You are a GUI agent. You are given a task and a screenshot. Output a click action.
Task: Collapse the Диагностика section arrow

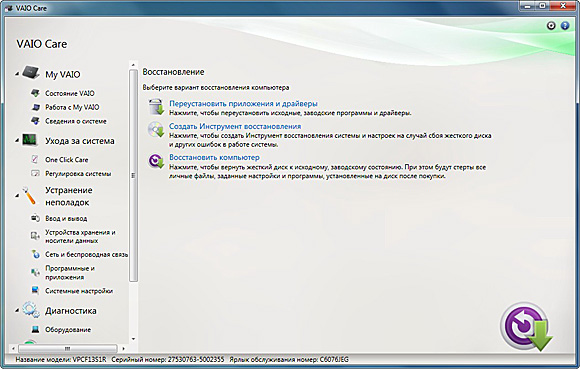pos(17,311)
